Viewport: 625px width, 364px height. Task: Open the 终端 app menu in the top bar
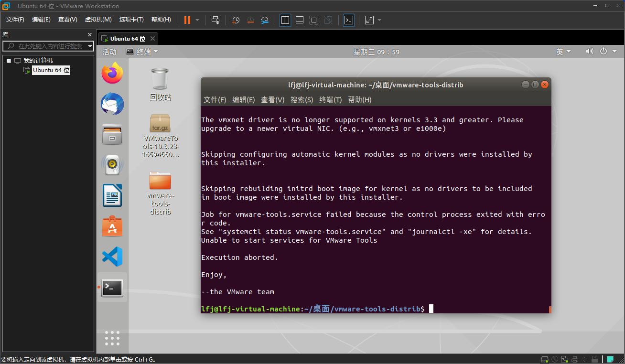coord(142,52)
